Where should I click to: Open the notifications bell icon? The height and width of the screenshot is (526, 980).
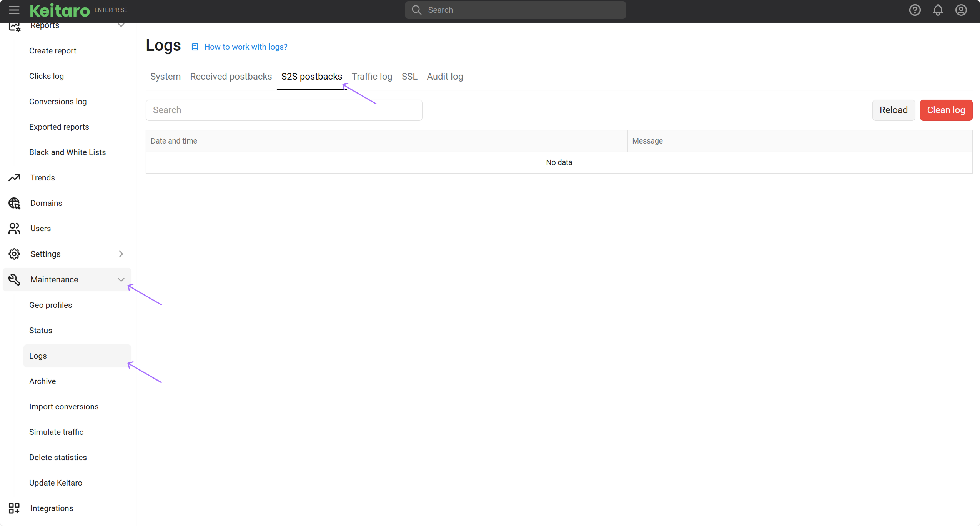pyautogui.click(x=938, y=10)
